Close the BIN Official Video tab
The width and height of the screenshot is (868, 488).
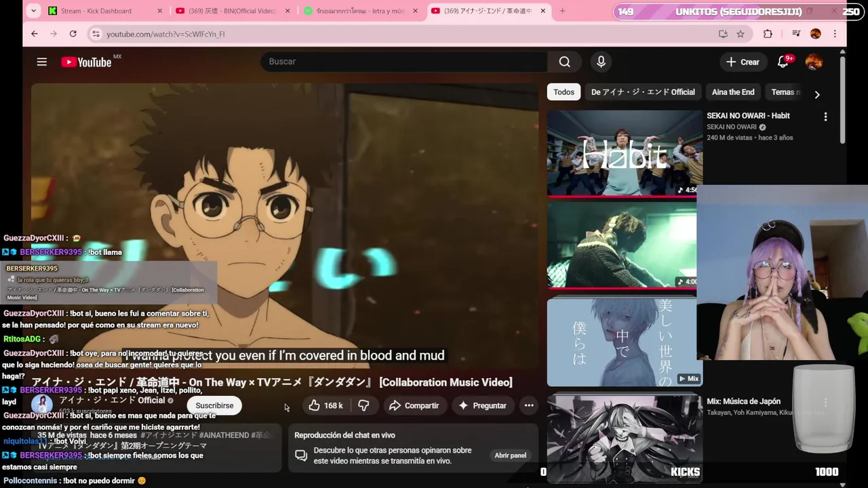pos(288,11)
